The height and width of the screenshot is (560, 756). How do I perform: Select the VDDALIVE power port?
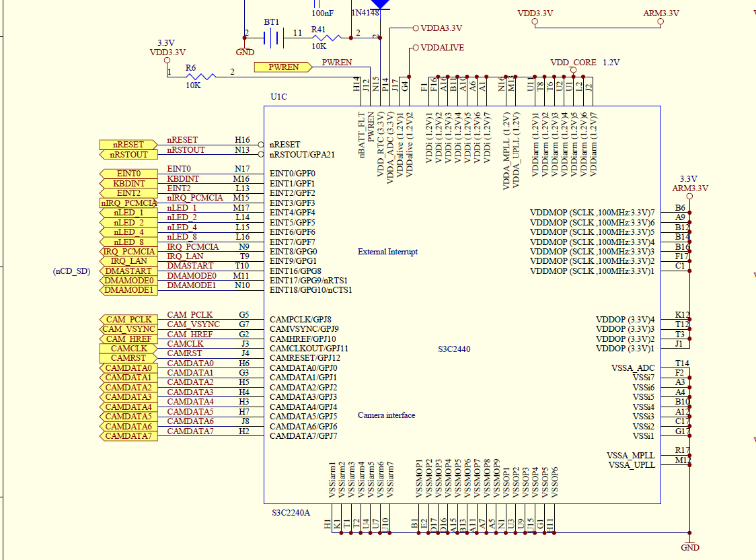tap(439, 48)
